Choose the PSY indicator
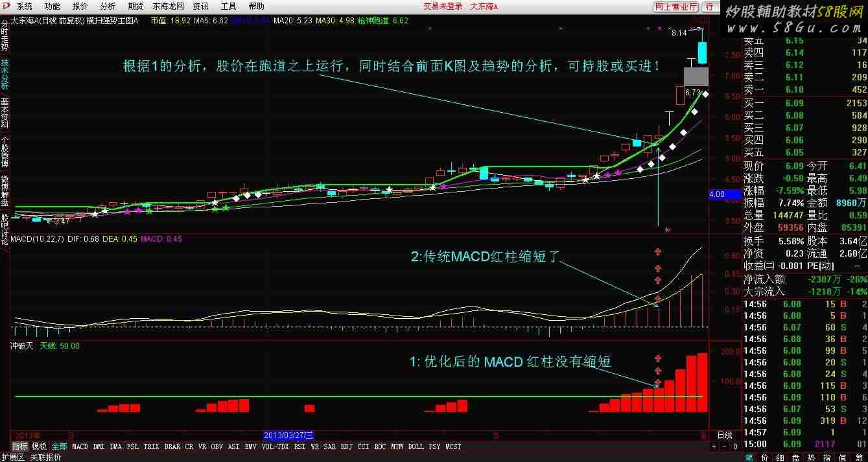The width and height of the screenshot is (868, 462). (434, 446)
